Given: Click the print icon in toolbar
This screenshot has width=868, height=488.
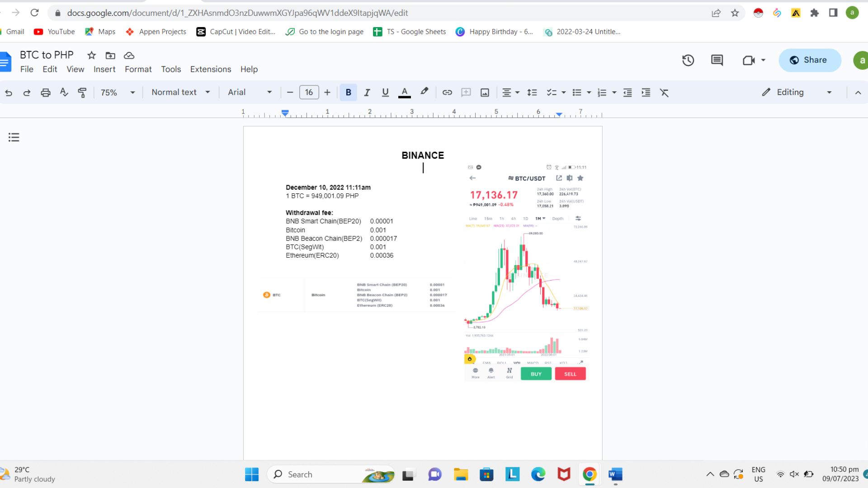Looking at the screenshot, I should [45, 93].
